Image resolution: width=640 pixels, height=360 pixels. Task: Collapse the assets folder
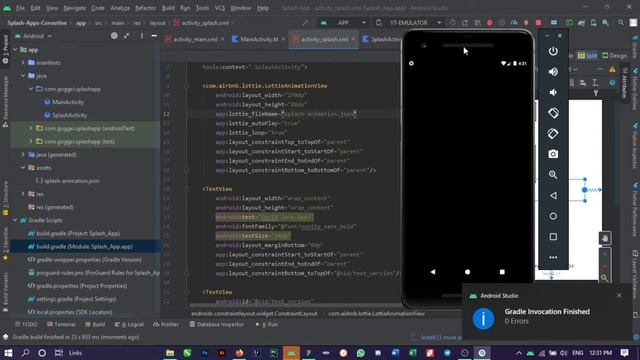pyautogui.click(x=23, y=168)
